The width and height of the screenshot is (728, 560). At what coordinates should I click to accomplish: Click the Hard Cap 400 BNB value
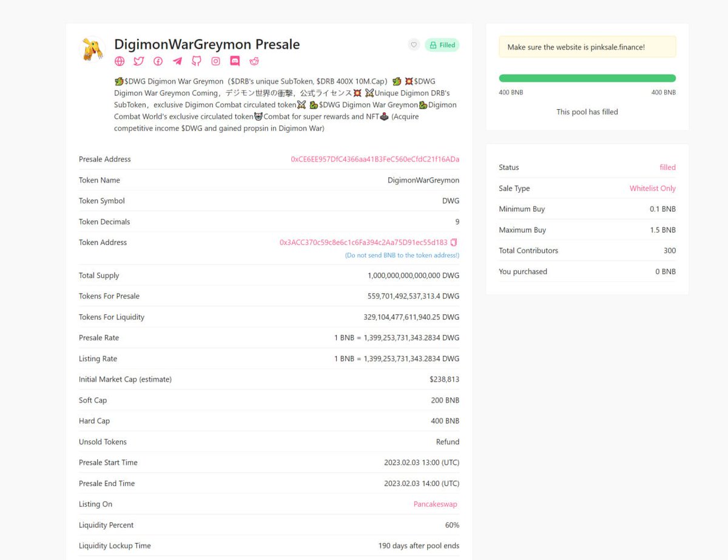click(445, 421)
